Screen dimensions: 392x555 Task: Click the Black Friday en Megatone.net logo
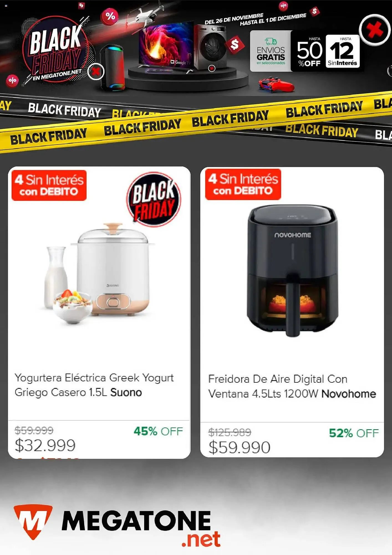[55, 51]
